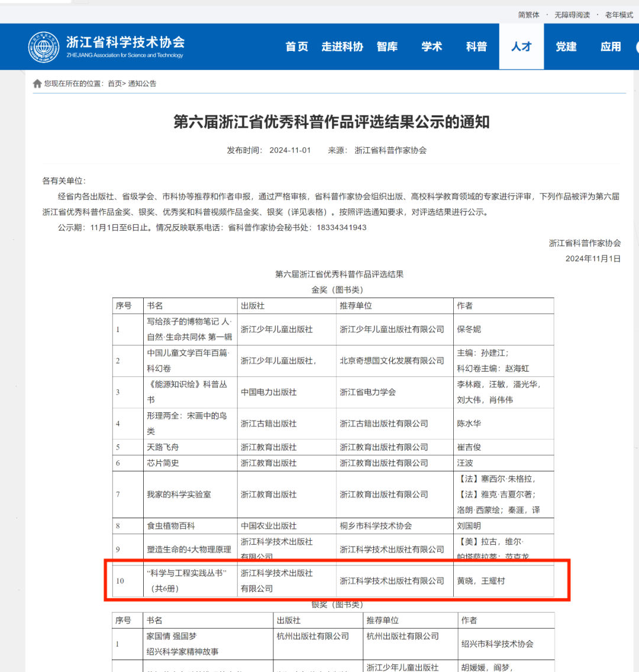Click the source 浙江省科普作家协会 in the byline
Viewport: 639px width, 672px height.
pos(390,150)
